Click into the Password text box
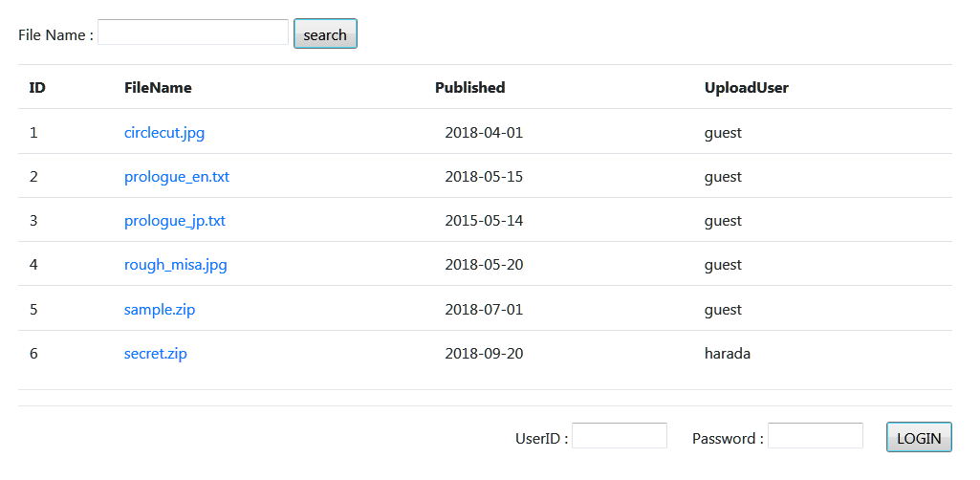 (x=815, y=436)
